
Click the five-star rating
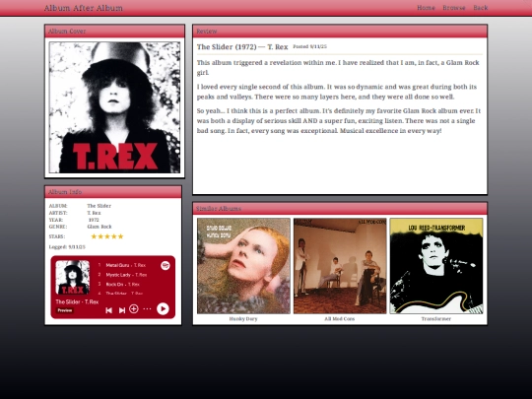tap(107, 236)
